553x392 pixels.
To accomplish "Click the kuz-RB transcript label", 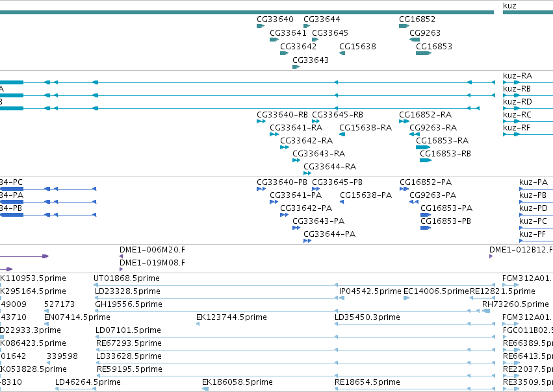I will coord(517,89).
